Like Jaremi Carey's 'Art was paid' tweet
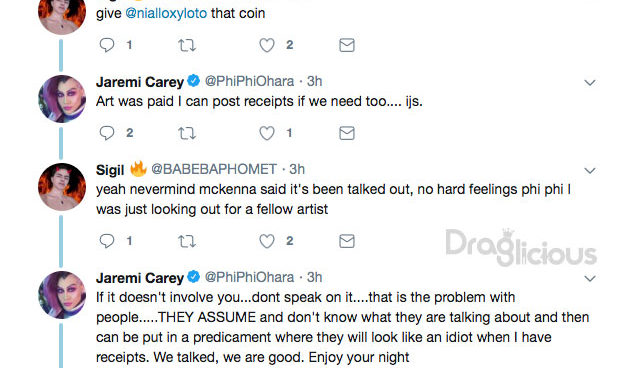636x368 pixels. [267, 133]
